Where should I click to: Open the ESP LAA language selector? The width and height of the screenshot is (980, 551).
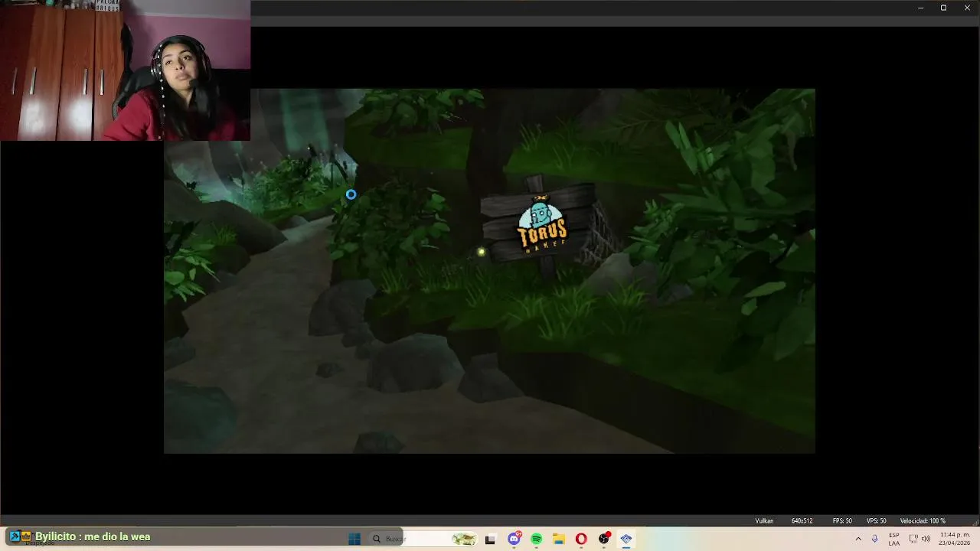pos(894,539)
